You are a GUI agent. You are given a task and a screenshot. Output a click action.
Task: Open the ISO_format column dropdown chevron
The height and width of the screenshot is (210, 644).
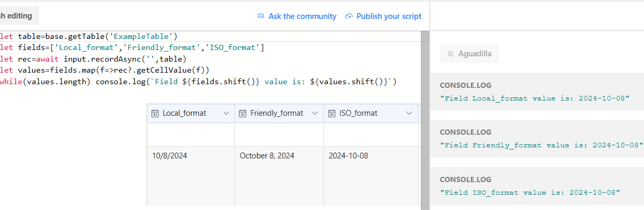click(x=409, y=113)
